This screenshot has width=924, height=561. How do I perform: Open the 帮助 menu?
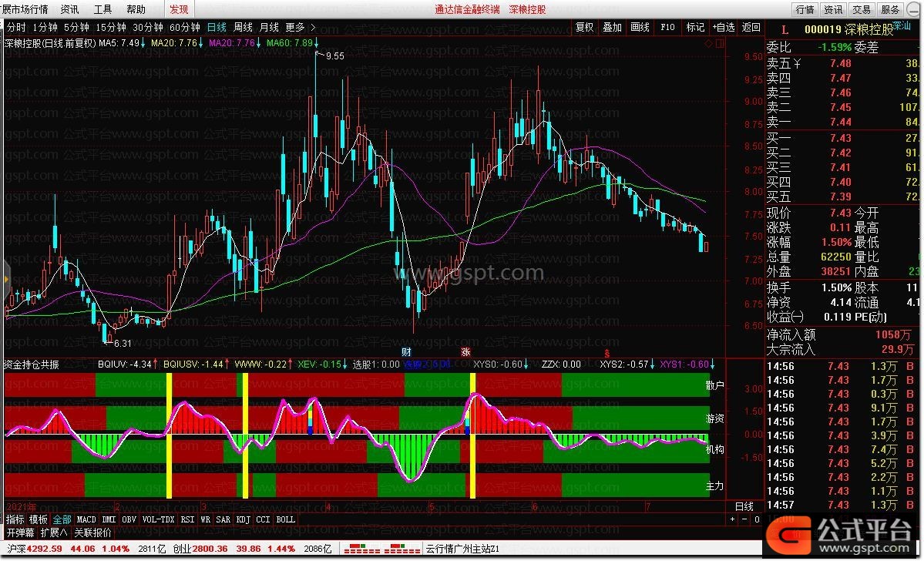(x=136, y=9)
